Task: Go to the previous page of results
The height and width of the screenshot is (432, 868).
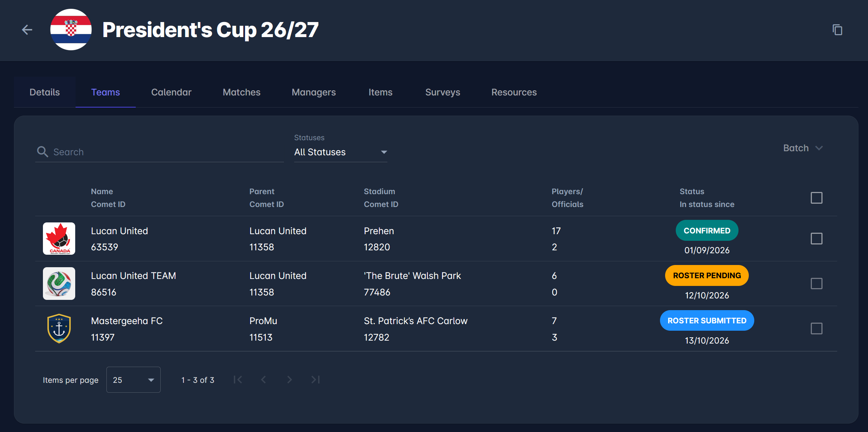Action: [263, 380]
